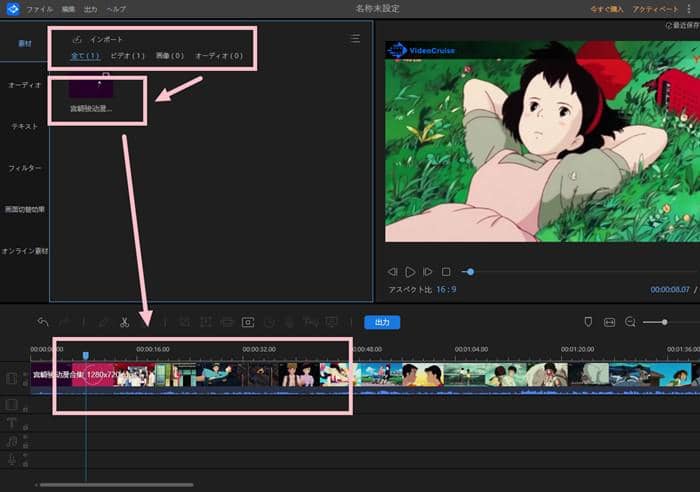Click the インポート import button
700x492 pixels.
(x=106, y=39)
